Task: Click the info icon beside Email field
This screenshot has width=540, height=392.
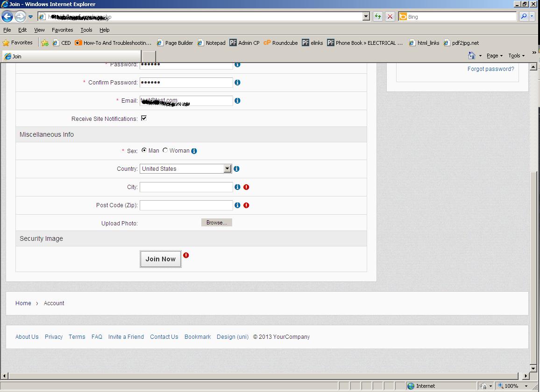Action: tap(237, 101)
